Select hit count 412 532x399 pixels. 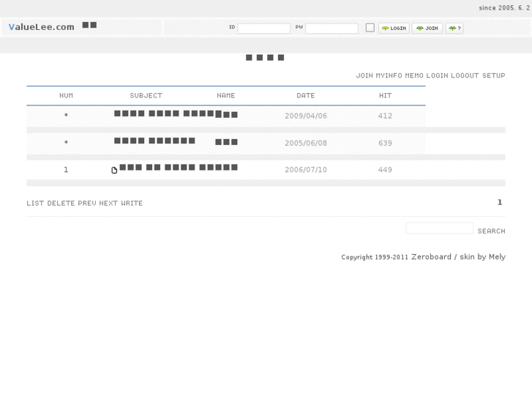pyautogui.click(x=385, y=116)
